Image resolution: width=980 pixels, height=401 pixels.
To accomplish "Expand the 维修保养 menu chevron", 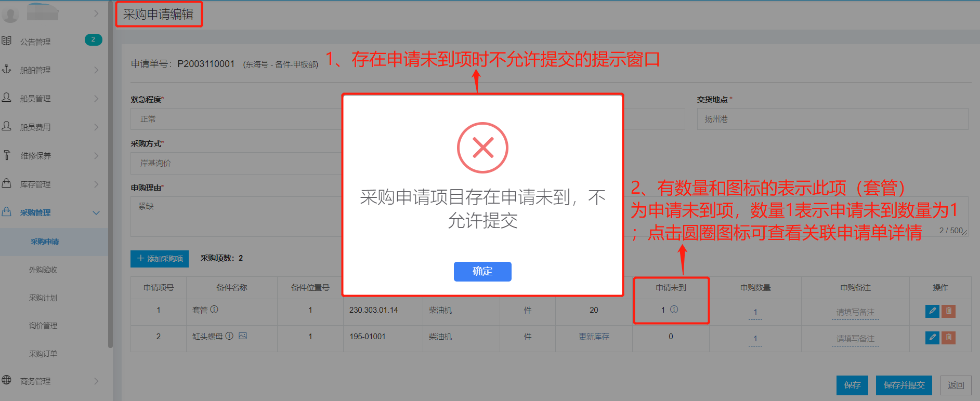I will pos(96,156).
